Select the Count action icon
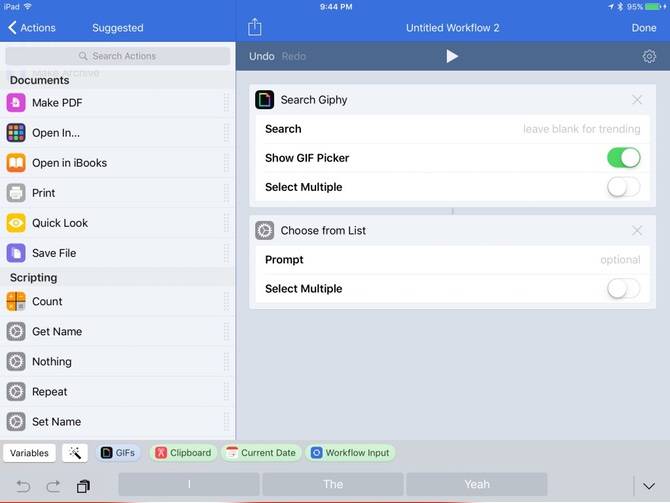This screenshot has width=670, height=503. [x=16, y=301]
